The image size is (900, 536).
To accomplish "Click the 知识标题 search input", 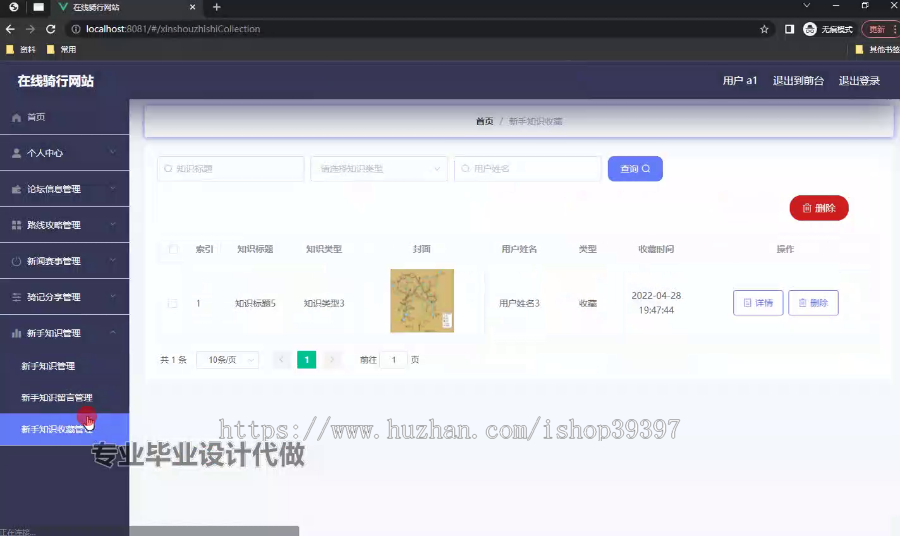I will coord(231,169).
